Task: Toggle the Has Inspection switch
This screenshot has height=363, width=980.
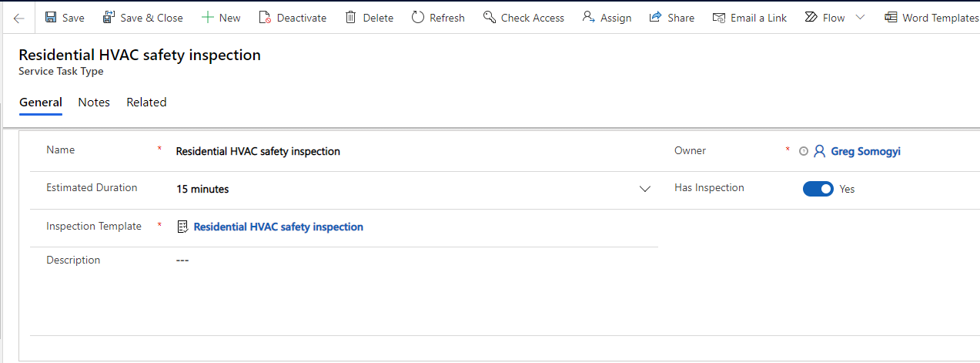Action: [818, 189]
